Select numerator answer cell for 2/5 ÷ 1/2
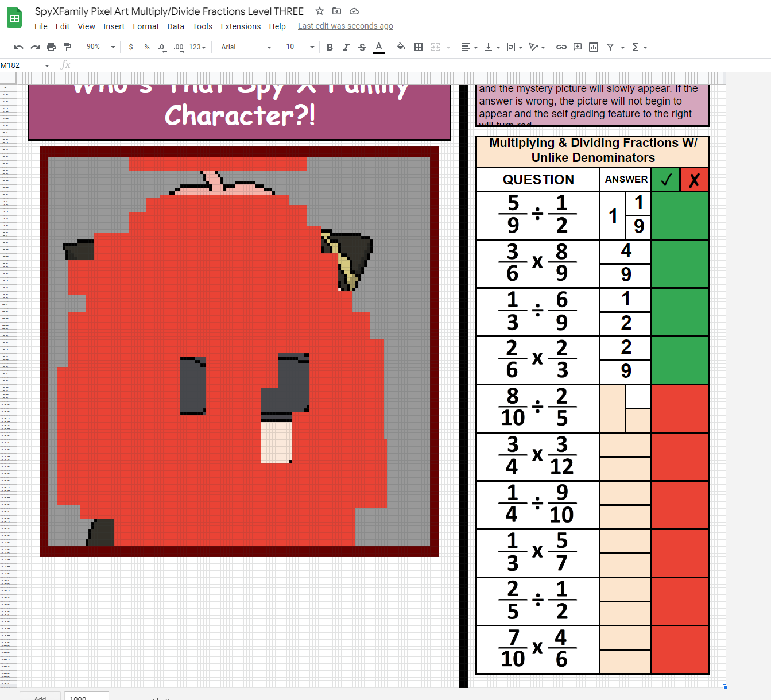The image size is (771, 700). pyautogui.click(x=625, y=590)
